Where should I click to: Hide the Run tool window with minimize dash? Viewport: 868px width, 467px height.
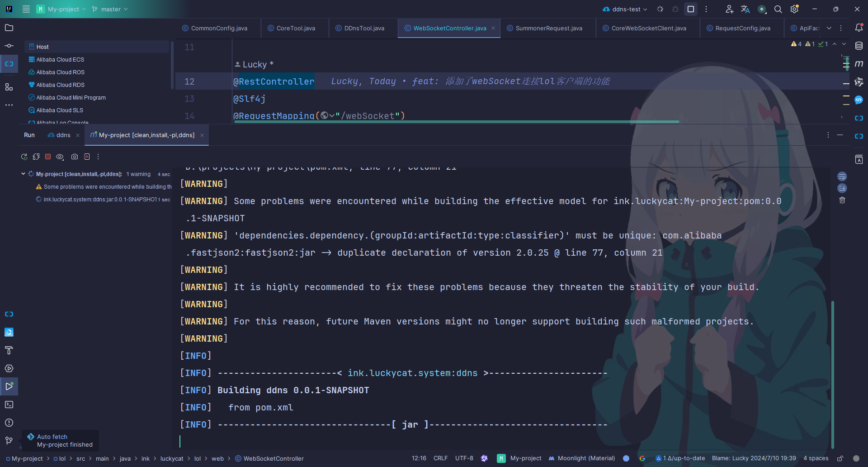840,135
